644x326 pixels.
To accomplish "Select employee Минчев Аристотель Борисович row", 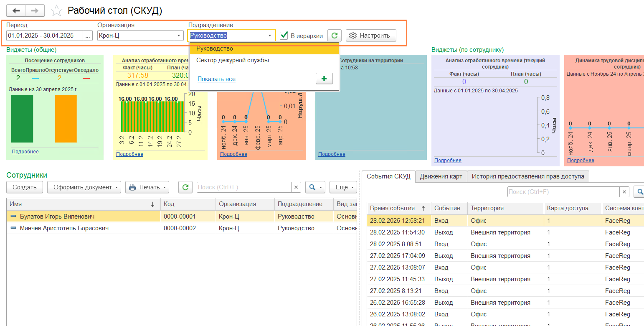I will pyautogui.click(x=64, y=228).
